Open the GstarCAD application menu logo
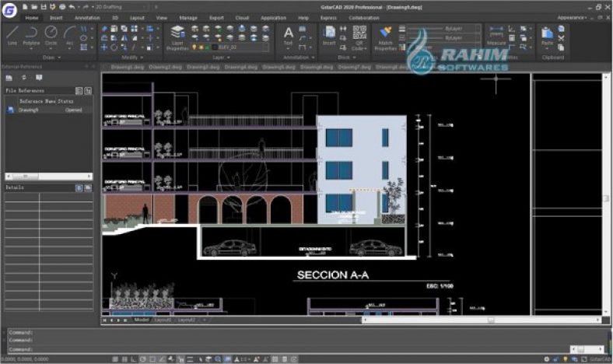Viewport: 613px width, 364px height. click(x=9, y=10)
